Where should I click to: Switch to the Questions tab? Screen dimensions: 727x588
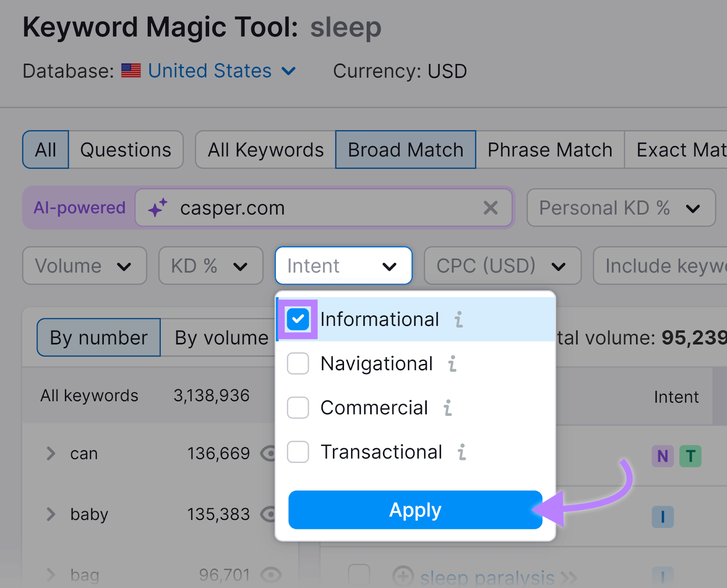pos(125,149)
